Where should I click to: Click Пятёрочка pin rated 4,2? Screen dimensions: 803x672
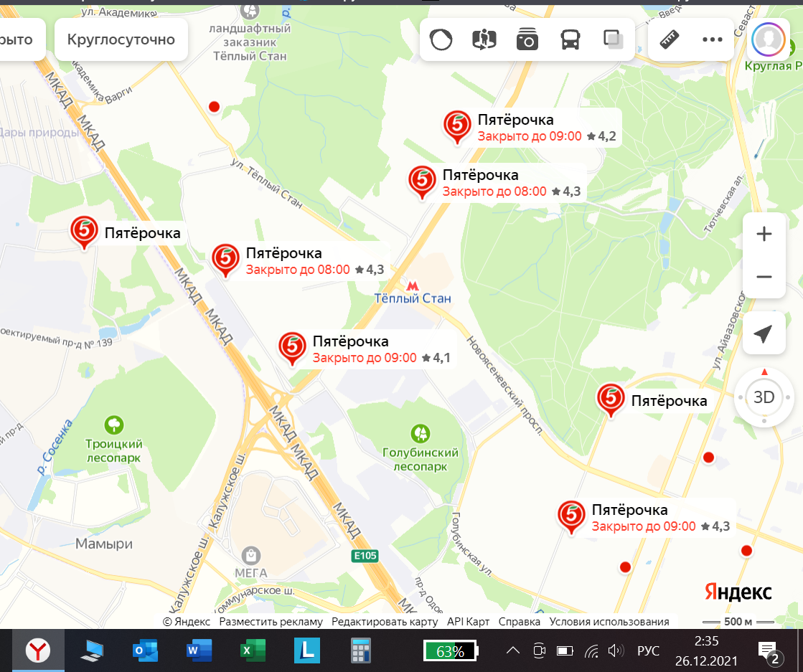pos(457,126)
